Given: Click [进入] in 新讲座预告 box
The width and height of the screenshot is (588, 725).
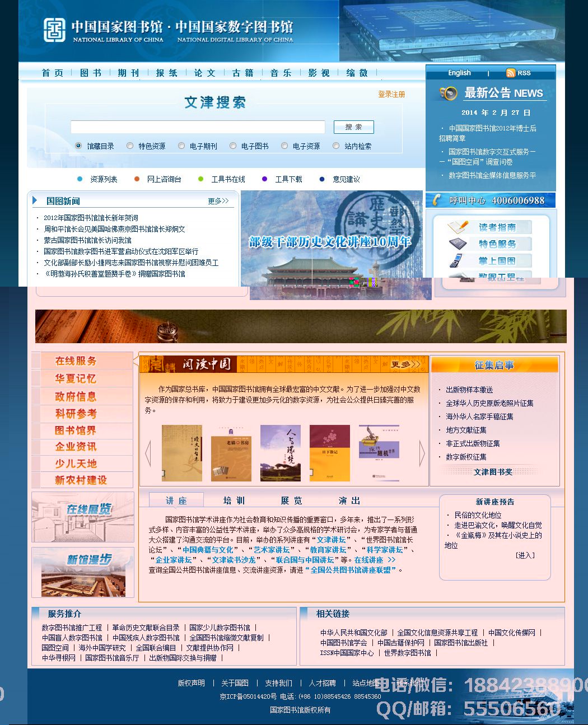Looking at the screenshot, I should 525,555.
